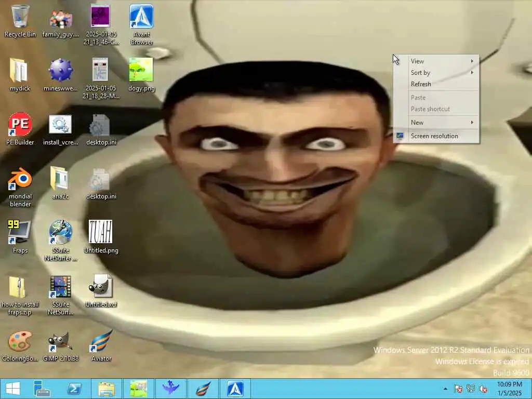Expand the arrow beside New
This screenshot has width=532, height=399.
pos(472,123)
